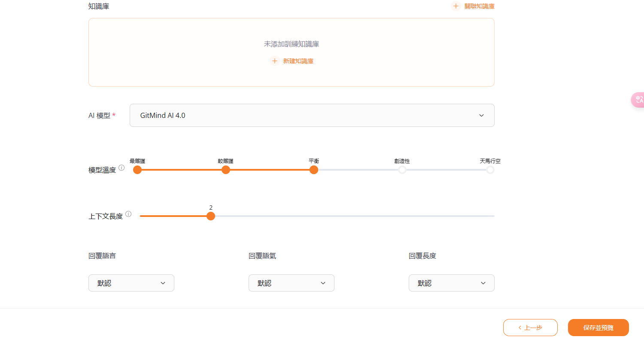Click the 上下文長度 slider handle at 2
The height and width of the screenshot is (343, 644).
(x=211, y=216)
